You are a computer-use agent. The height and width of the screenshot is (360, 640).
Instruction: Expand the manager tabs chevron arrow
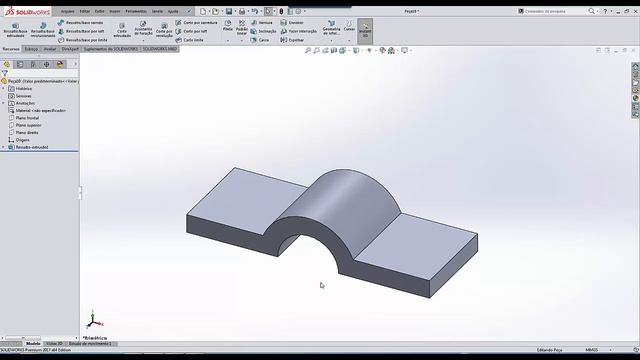75,64
